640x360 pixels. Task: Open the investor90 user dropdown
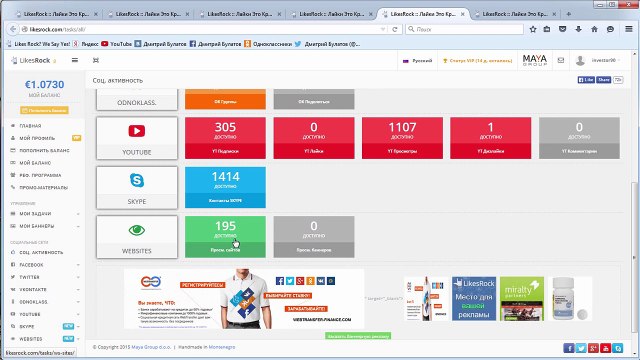click(x=606, y=60)
